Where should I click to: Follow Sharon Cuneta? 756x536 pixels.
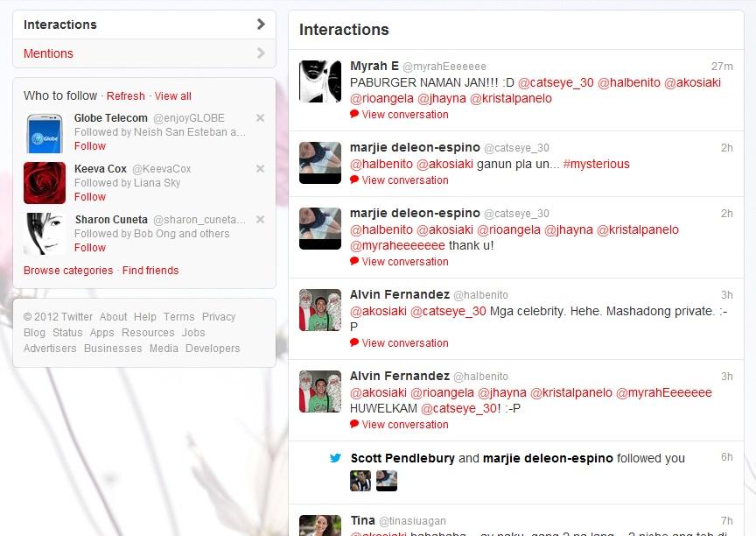click(89, 248)
